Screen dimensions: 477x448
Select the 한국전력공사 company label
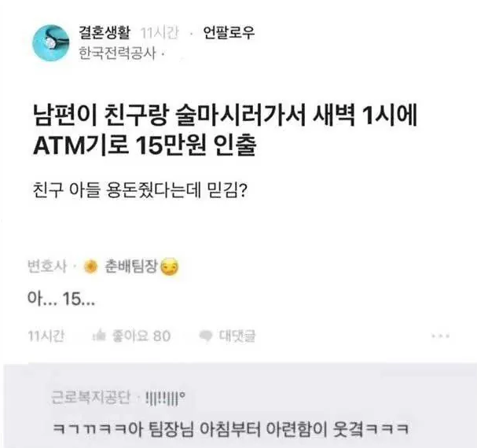117,53
